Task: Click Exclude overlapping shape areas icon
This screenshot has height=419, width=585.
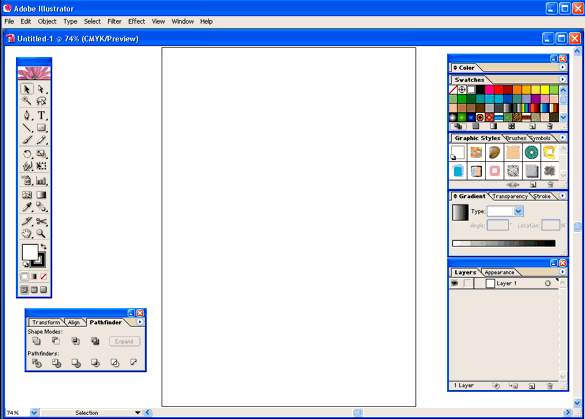Action: [95, 341]
